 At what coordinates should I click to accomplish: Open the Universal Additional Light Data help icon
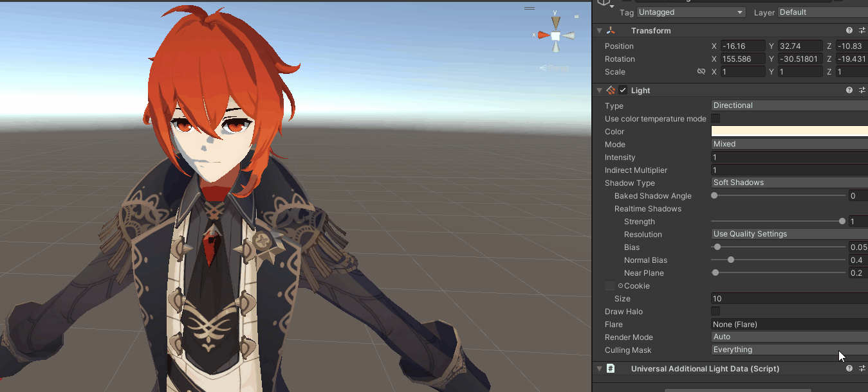pos(849,369)
